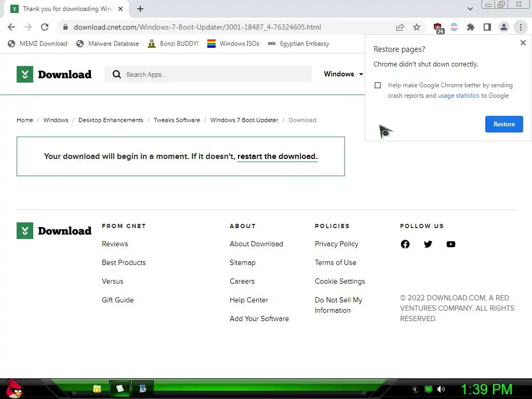This screenshot has width=532, height=399.
Task: Open the computer icon in taskbar
Action: coord(143,389)
